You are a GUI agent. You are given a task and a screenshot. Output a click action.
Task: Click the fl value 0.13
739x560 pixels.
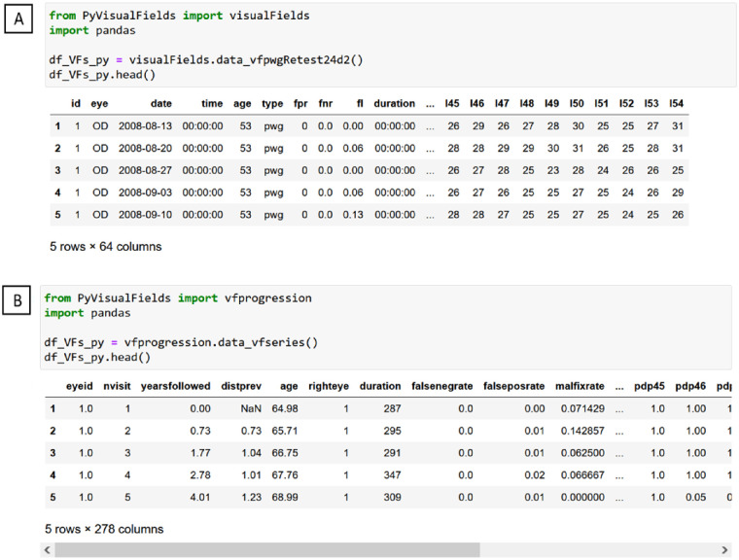pyautogui.click(x=353, y=215)
